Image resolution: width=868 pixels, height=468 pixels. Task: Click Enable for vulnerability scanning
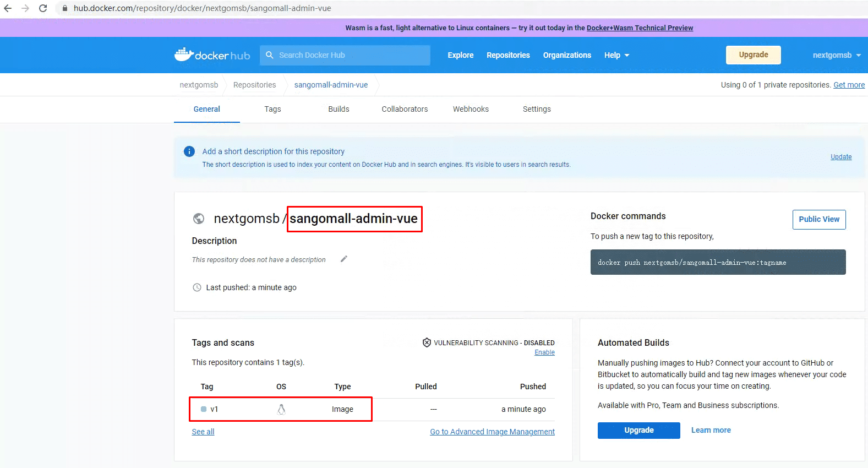pos(544,352)
